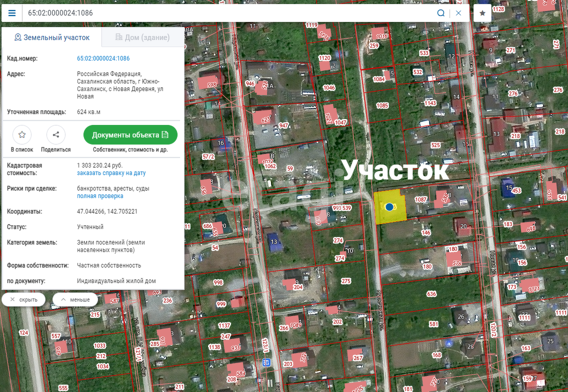Clear the search with the X icon
This screenshot has width=568, height=392.
(x=458, y=13)
